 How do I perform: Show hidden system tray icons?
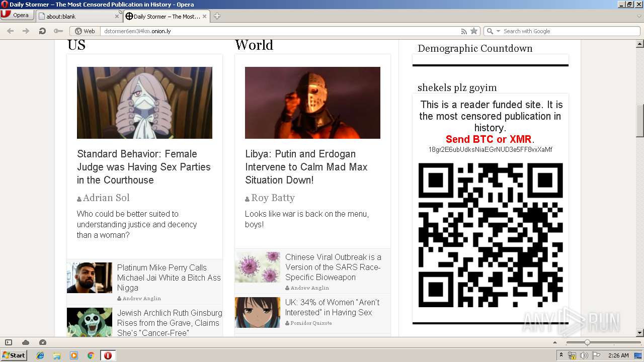(x=561, y=355)
